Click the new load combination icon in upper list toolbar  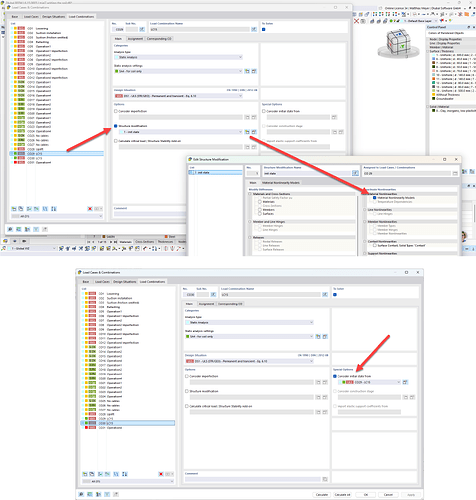[14, 209]
